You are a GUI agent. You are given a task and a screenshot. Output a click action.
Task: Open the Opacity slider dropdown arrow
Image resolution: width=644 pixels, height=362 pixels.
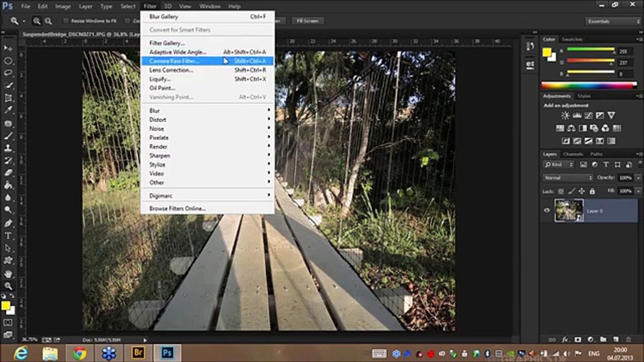point(638,178)
